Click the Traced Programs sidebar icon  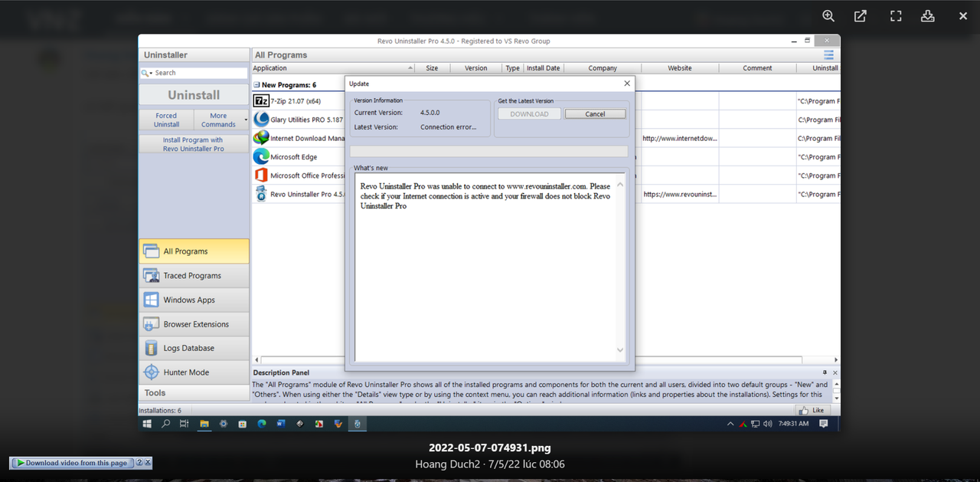click(151, 276)
